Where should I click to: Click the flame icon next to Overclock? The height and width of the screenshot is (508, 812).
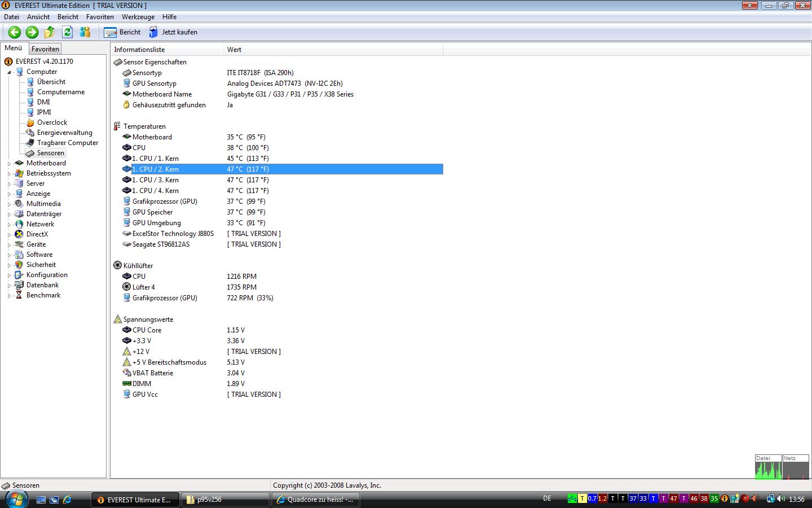pyautogui.click(x=30, y=122)
